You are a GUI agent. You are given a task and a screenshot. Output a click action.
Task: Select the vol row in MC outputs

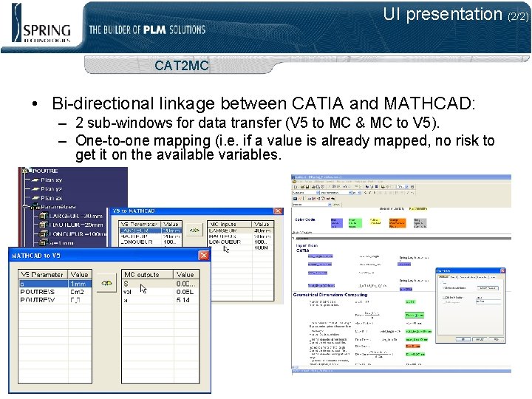(160, 292)
